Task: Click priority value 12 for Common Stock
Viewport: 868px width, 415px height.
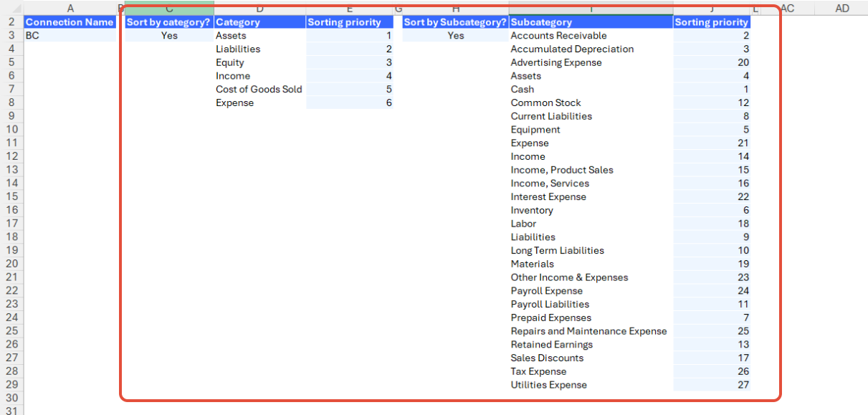Action: pos(712,102)
